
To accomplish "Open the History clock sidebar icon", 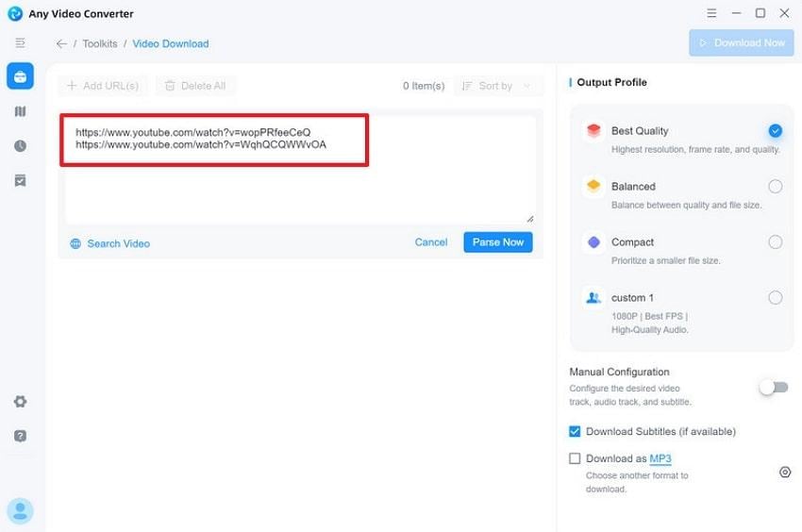I will point(21,146).
